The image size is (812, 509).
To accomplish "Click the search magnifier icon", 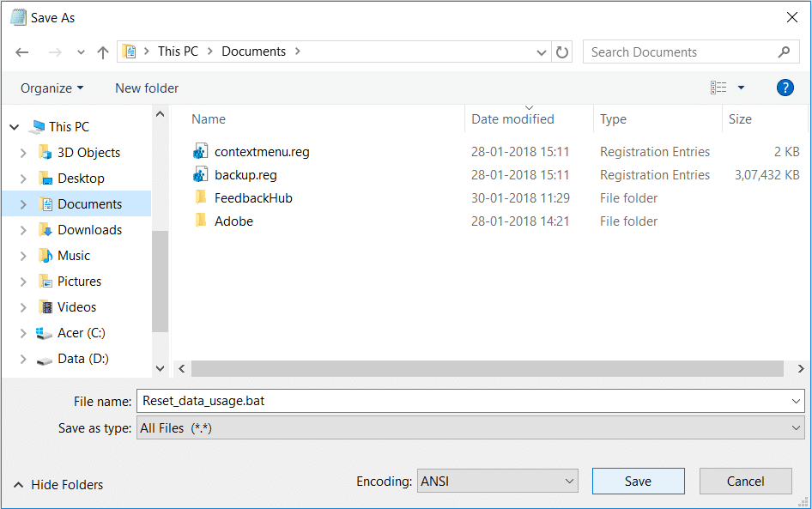I will click(x=784, y=52).
